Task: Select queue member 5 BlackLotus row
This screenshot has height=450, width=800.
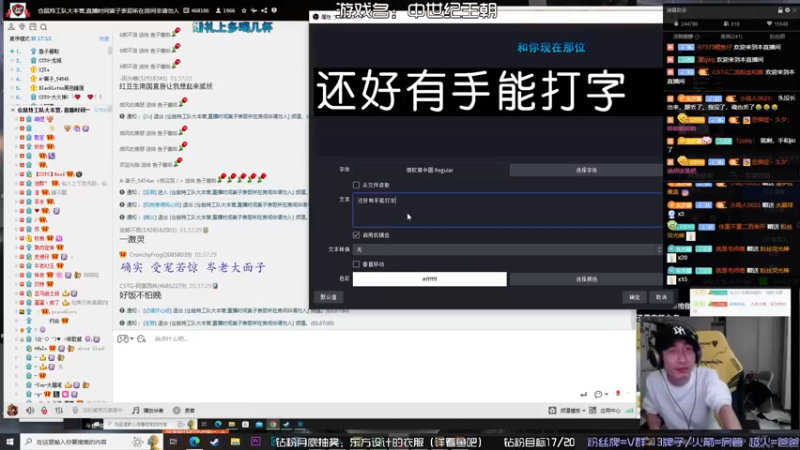Action: [x=59, y=88]
